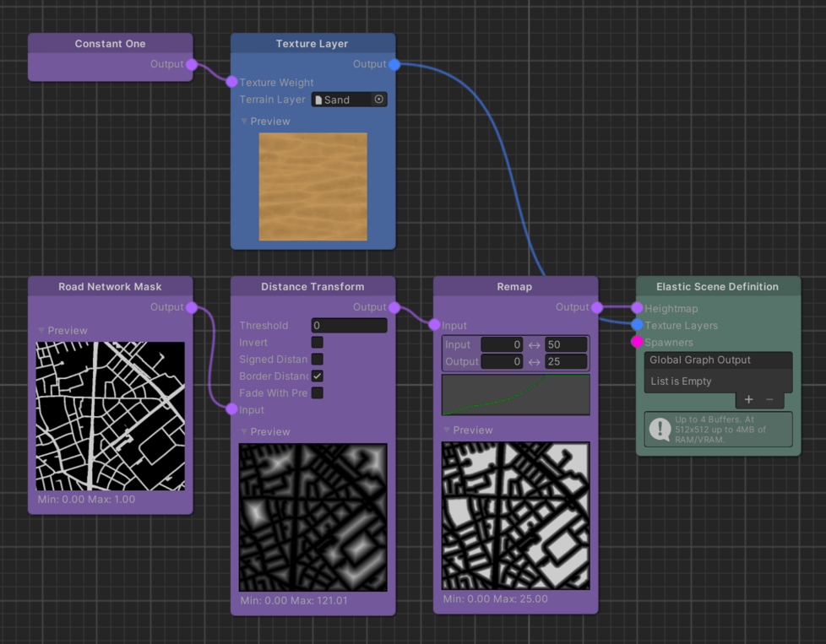Collapse the Road Network Mask Preview
The height and width of the screenshot is (644, 826).
(42, 331)
